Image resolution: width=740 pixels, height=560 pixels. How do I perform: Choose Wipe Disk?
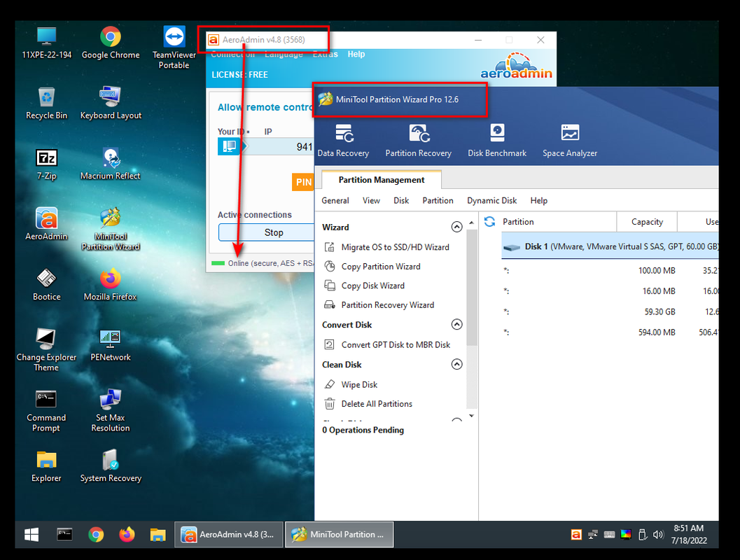(x=351, y=384)
